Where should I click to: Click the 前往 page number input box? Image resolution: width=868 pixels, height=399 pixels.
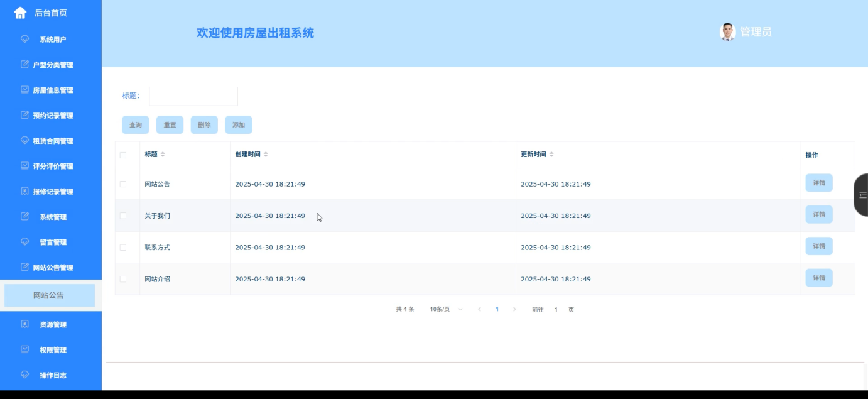tap(556, 309)
